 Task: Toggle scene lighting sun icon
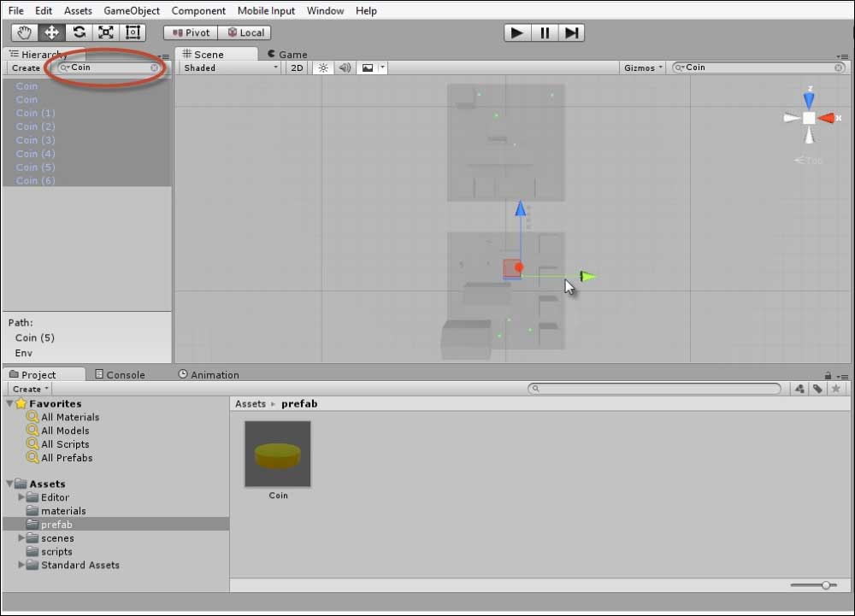323,68
